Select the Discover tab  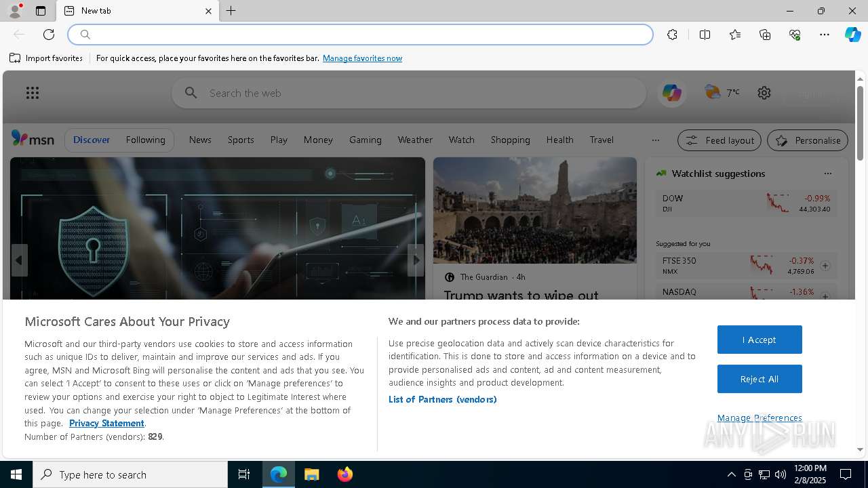coord(92,140)
